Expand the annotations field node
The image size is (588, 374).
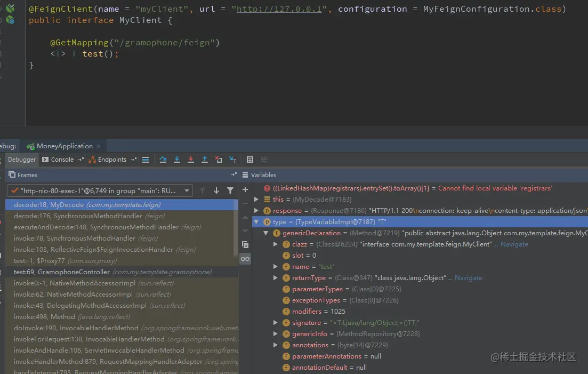(x=275, y=345)
